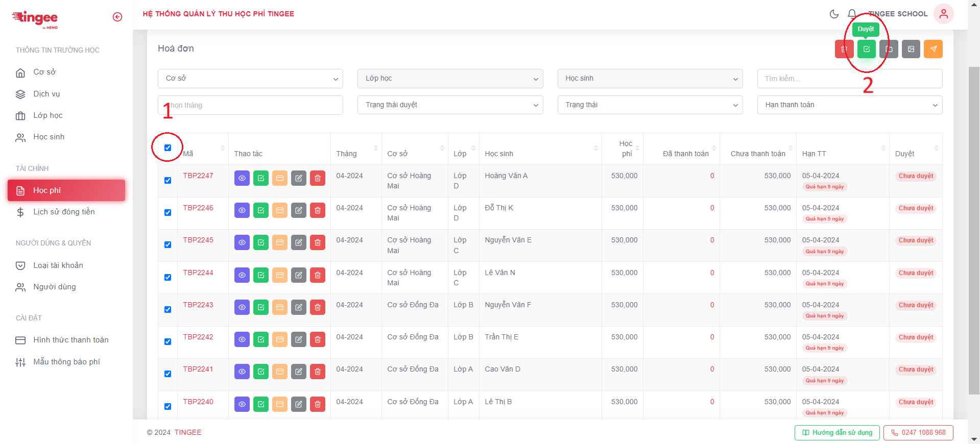The height and width of the screenshot is (444, 980).
Task: Expand the Trạng thái duyệt dropdown
Action: [x=450, y=105]
